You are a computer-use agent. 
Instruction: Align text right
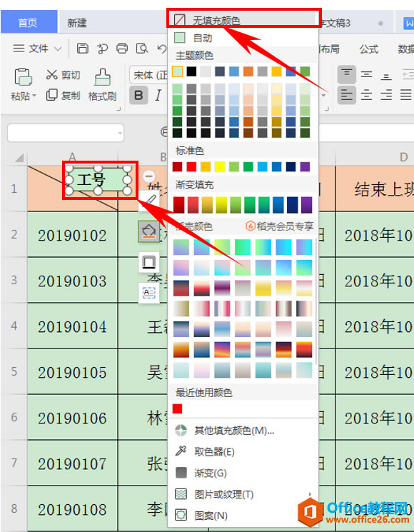point(386,95)
